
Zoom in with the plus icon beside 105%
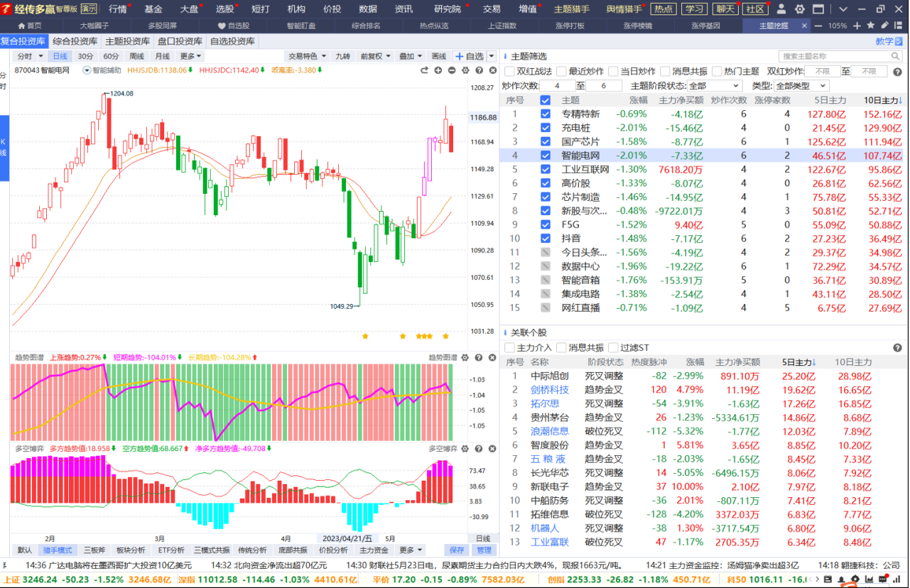pos(857,26)
